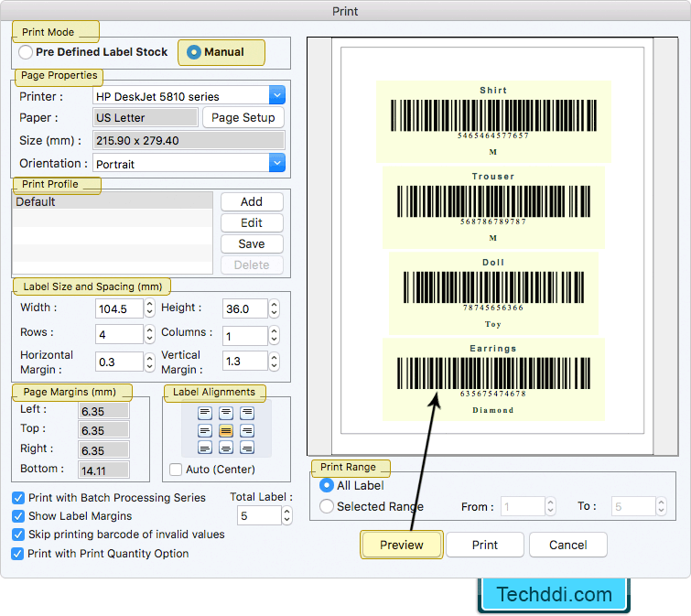This screenshot has height=616, width=691.
Task: Adjust the Vertical Margin stepper
Action: point(274,361)
